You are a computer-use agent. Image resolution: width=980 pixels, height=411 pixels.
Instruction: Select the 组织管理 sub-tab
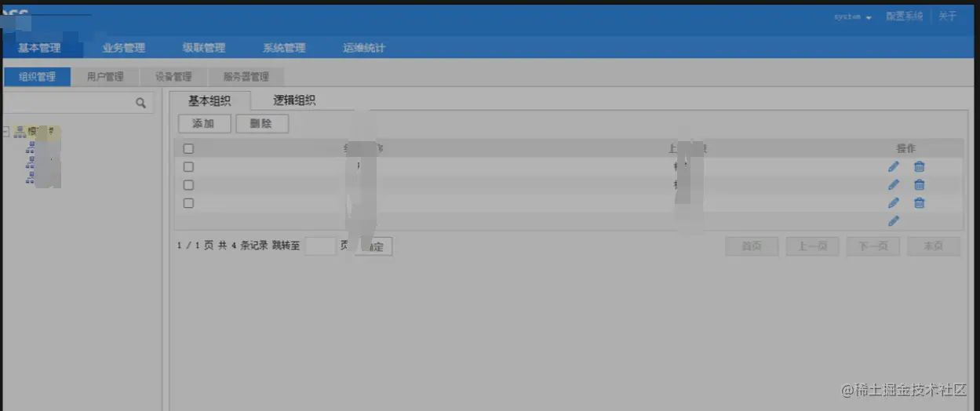tap(37, 77)
